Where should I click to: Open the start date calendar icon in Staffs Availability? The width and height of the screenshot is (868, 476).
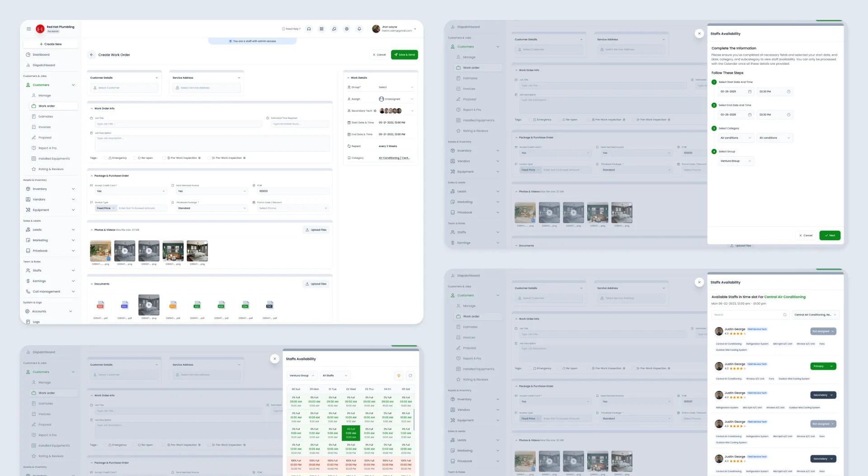(x=750, y=92)
